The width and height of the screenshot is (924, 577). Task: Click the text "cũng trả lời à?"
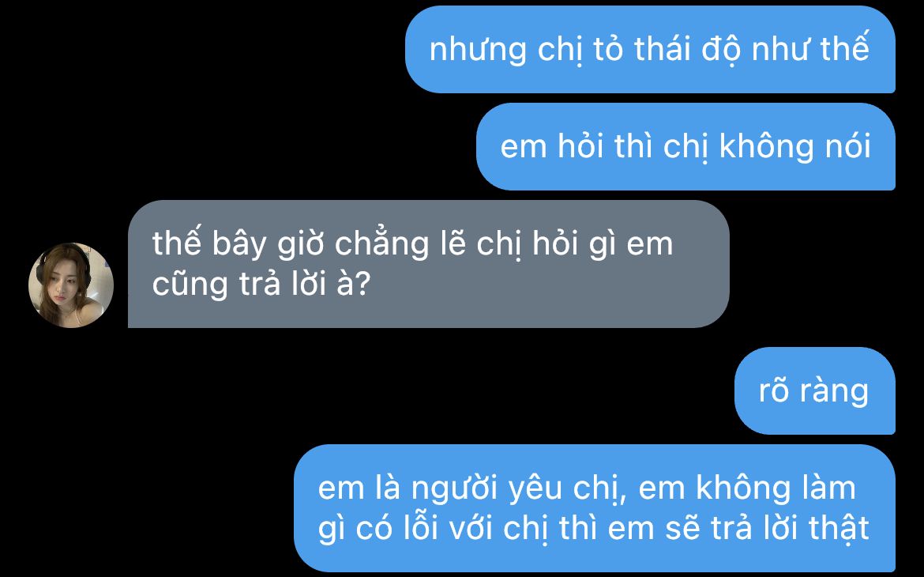(261, 285)
